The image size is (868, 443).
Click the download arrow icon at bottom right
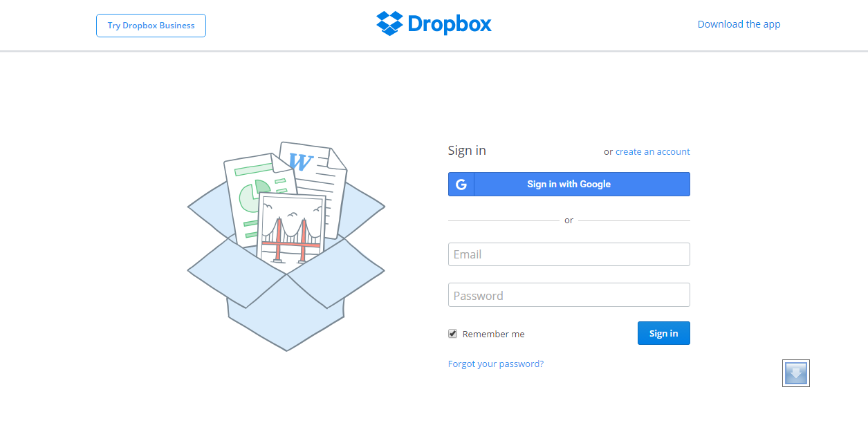tap(796, 373)
